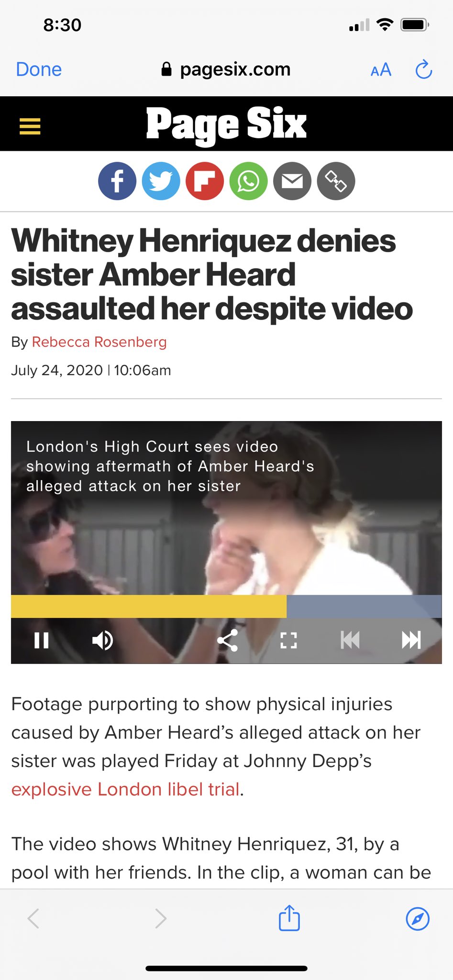Viewport: 453px width, 980px height.
Task: Open in Safari compass icon
Action: point(418,919)
